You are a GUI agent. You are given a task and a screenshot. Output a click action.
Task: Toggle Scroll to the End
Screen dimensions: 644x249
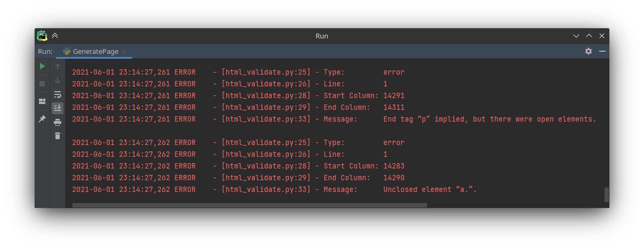click(x=58, y=108)
